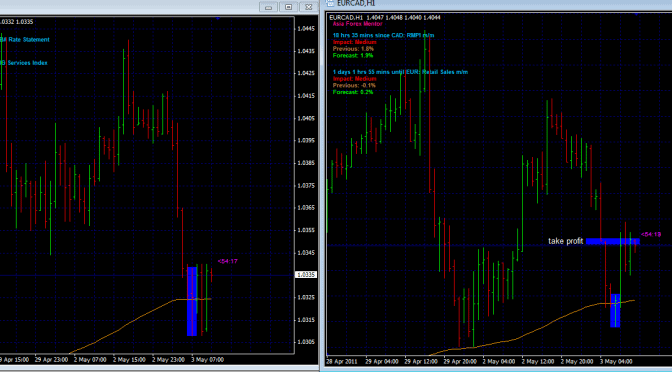Viewport: 672px width, 372px height.
Task: Click the 29 Apr 20:00 time label on EURCAD
Action: tap(459, 361)
